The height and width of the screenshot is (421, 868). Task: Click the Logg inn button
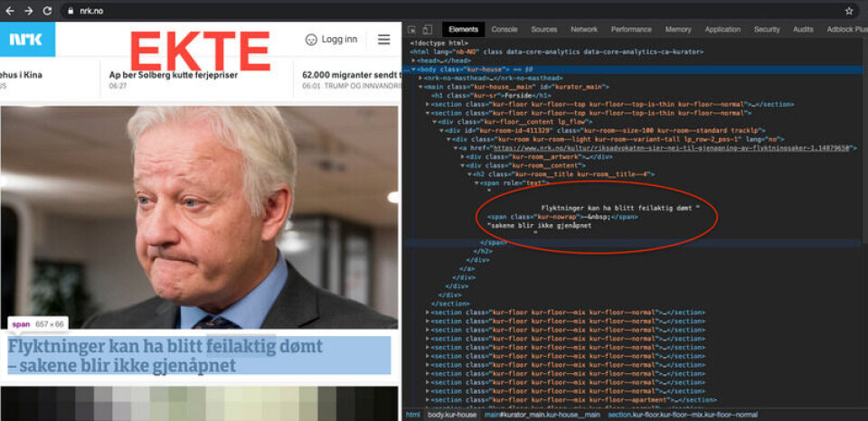331,40
